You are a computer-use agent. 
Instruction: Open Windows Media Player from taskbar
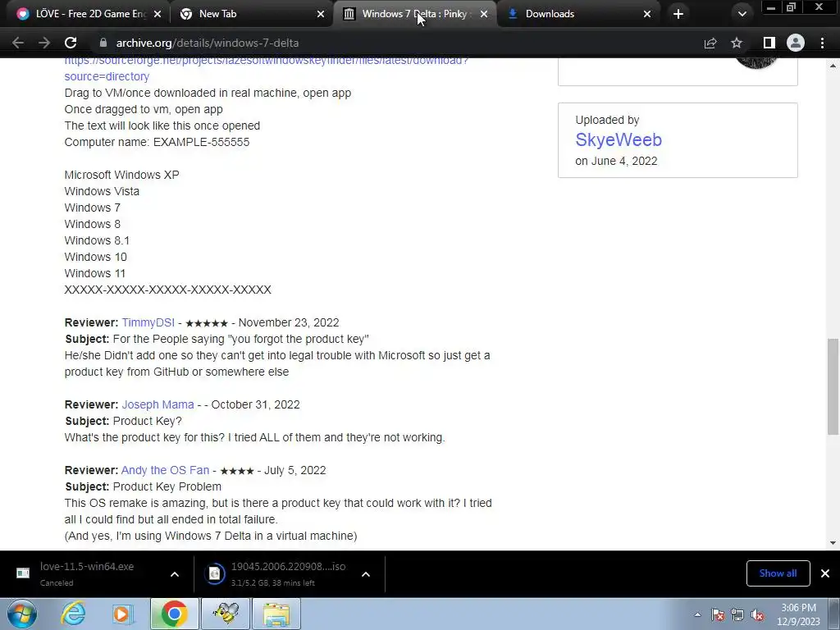[123, 614]
